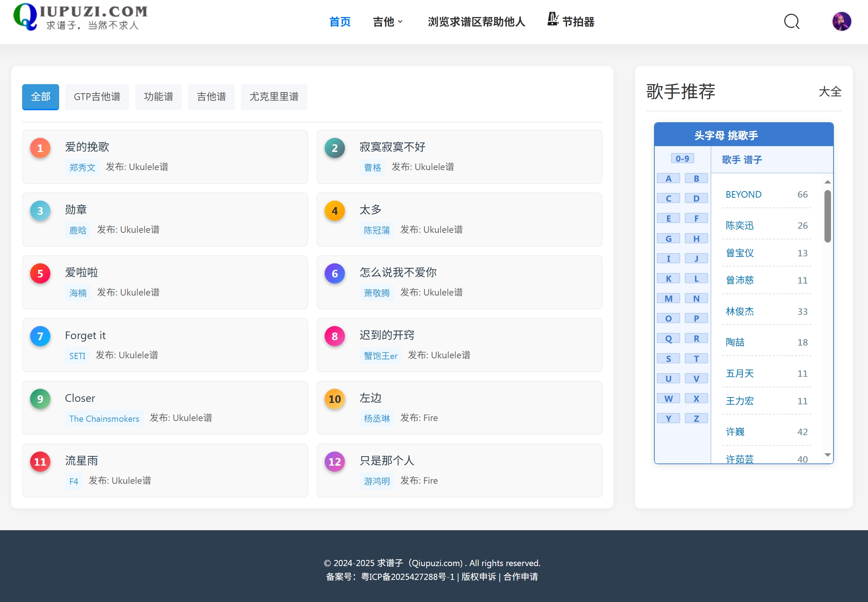The height and width of the screenshot is (602, 868).
Task: Expand the 吉他 navigation dropdown
Action: coord(387,22)
